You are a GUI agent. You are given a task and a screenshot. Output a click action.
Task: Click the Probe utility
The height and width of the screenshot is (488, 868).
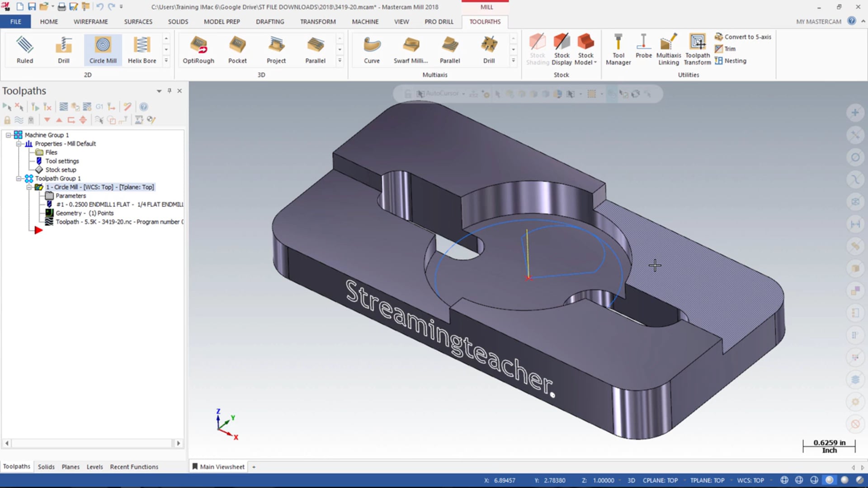click(643, 46)
